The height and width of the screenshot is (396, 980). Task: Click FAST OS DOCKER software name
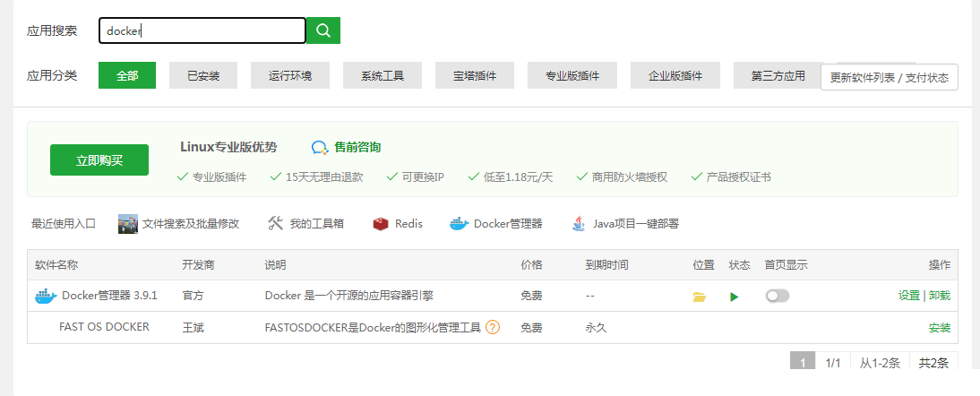[x=105, y=327]
